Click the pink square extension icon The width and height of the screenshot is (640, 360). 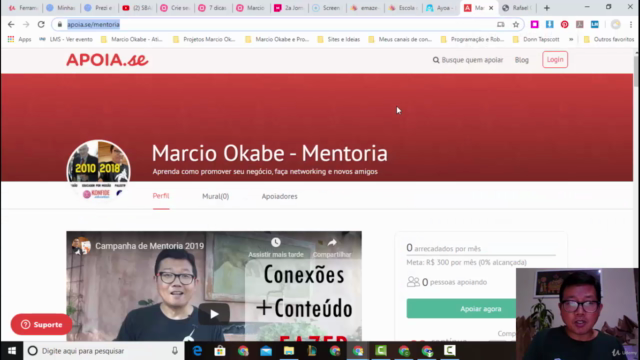click(534, 24)
